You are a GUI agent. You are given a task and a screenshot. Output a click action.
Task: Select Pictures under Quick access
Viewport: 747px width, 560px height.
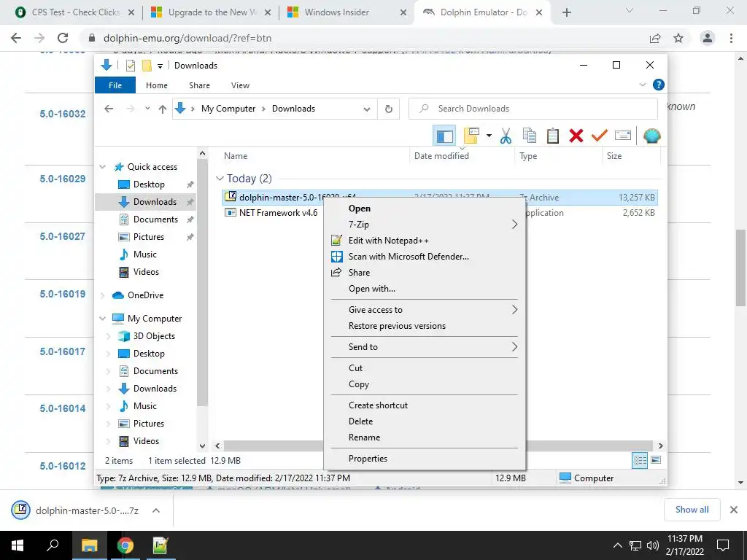tap(149, 237)
